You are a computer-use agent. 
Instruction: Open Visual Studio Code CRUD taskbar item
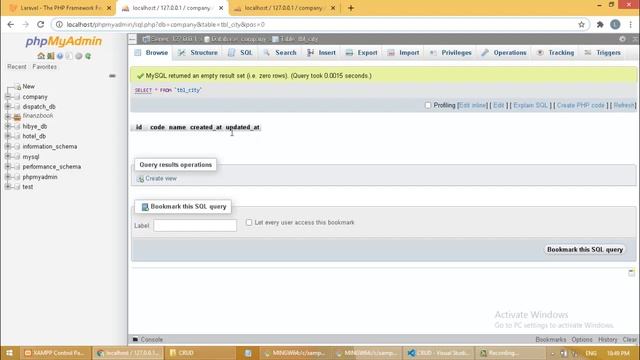439,353
